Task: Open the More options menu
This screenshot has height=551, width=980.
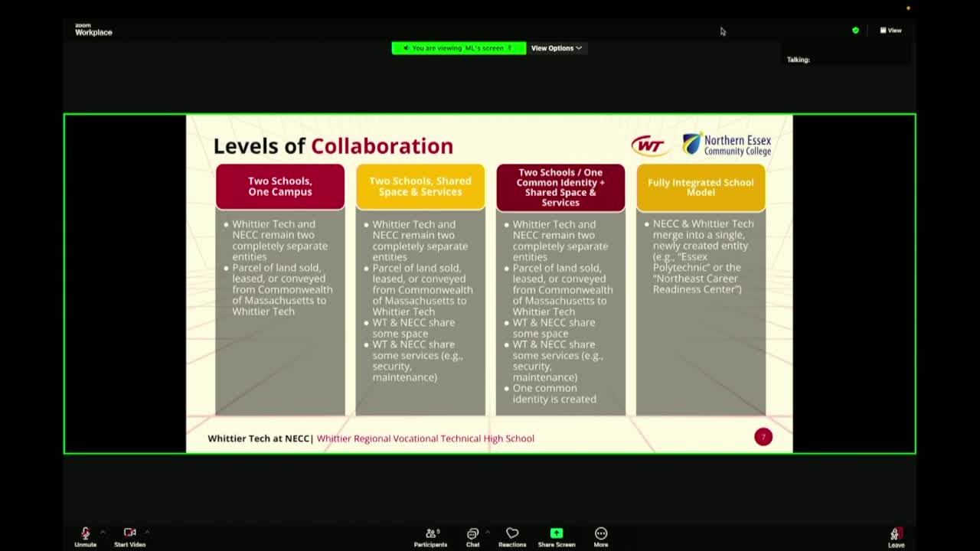Action: [601, 536]
